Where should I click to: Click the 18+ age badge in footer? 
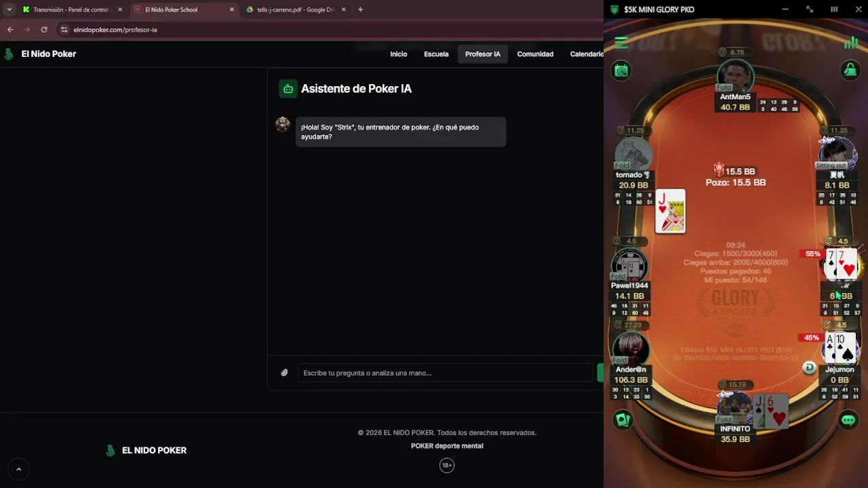click(447, 465)
